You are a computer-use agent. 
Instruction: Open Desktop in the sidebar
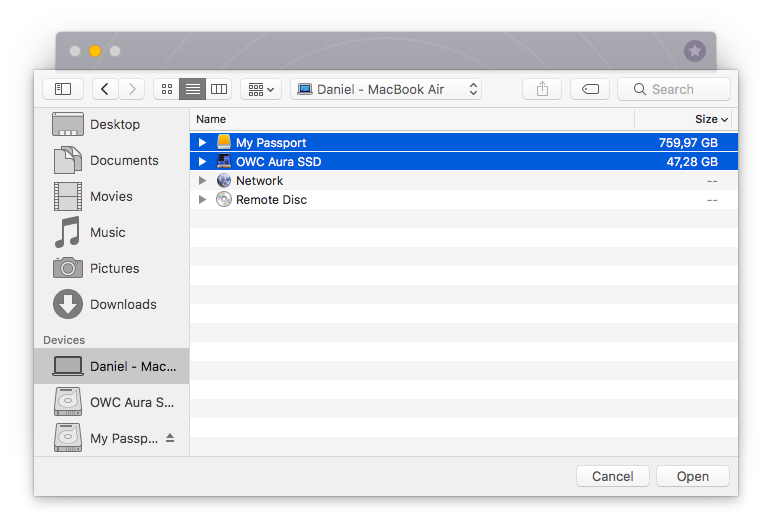(112, 124)
